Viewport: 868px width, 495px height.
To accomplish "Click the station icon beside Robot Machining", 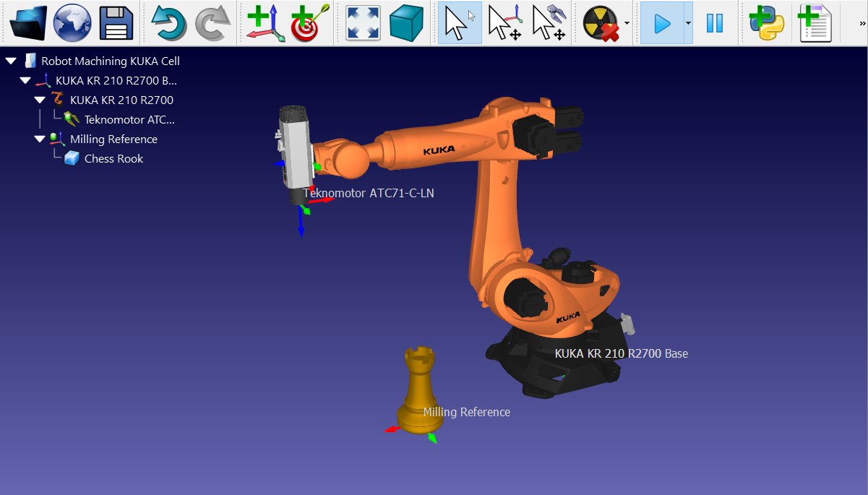I will [30, 61].
